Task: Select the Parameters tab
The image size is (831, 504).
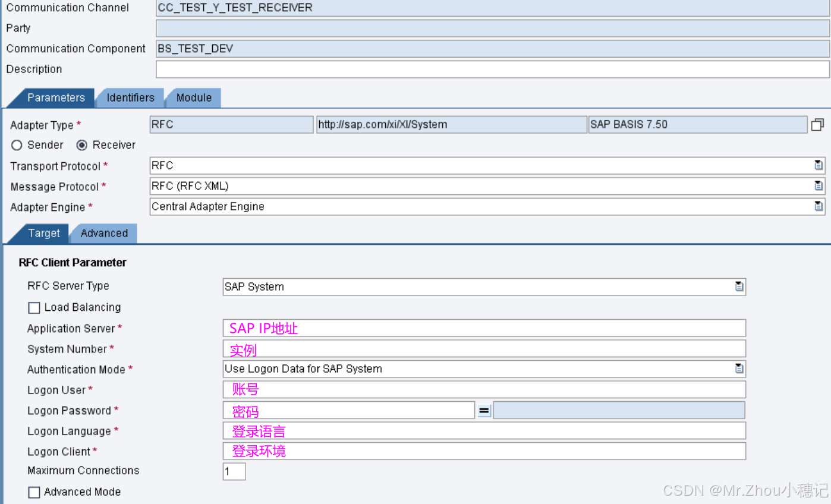Action: pos(56,97)
